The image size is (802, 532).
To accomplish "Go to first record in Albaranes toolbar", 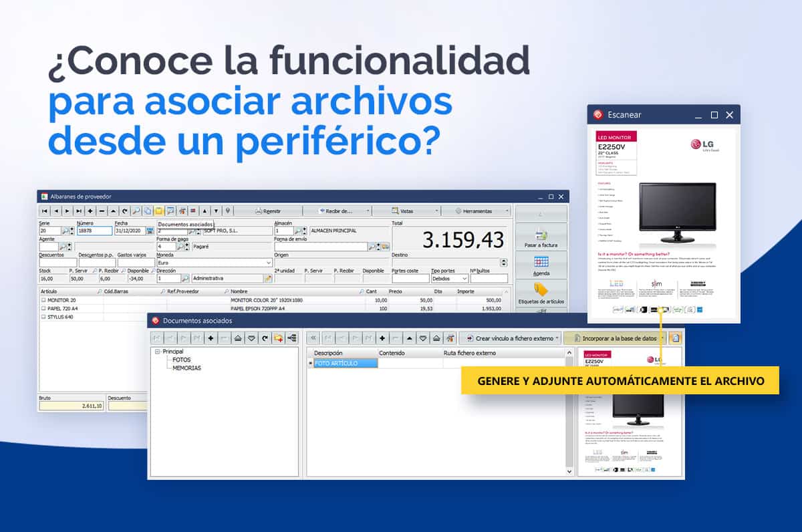I will (x=44, y=211).
